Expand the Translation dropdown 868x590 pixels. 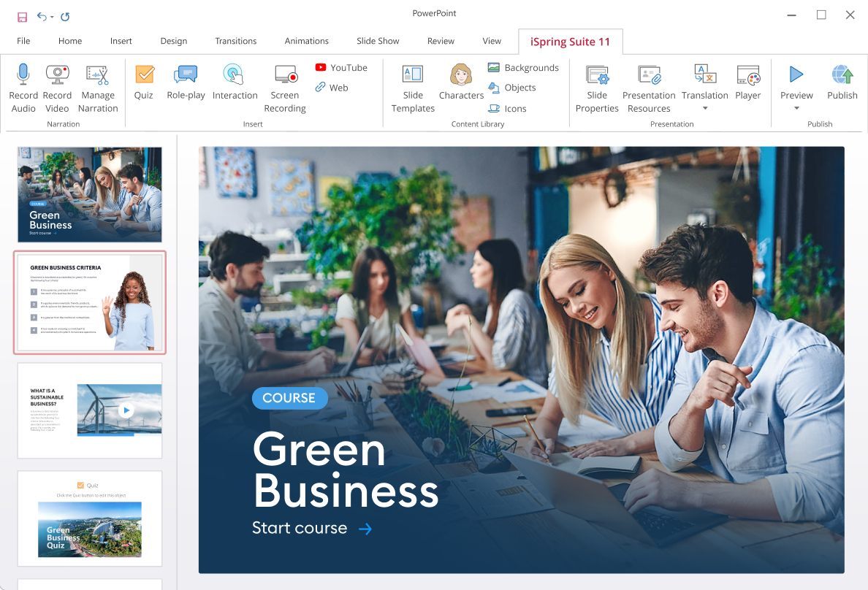pyautogui.click(x=704, y=107)
